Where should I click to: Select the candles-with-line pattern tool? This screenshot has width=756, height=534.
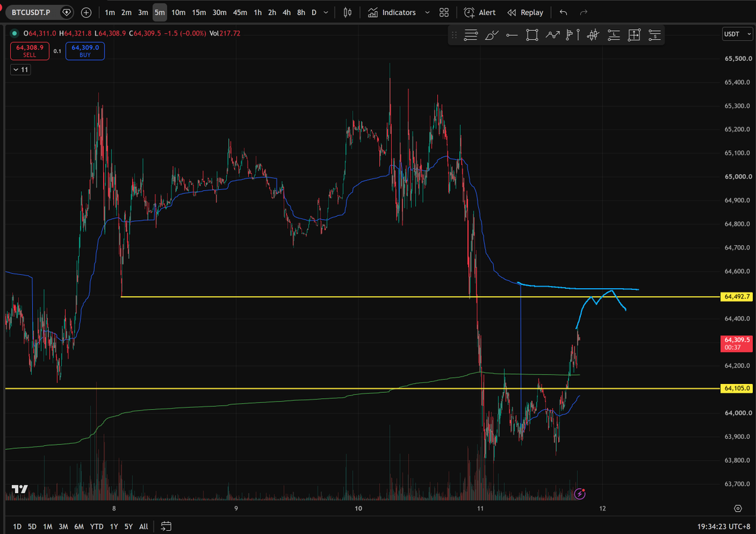[593, 35]
